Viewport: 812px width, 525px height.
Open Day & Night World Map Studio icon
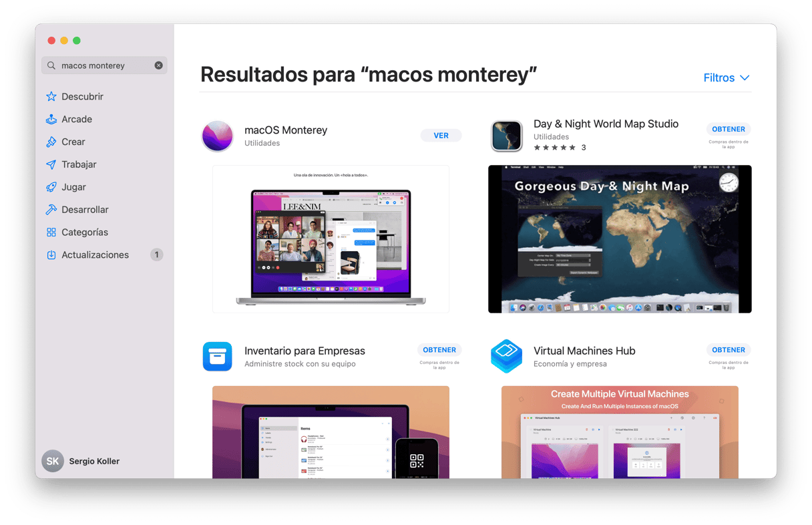[507, 136]
